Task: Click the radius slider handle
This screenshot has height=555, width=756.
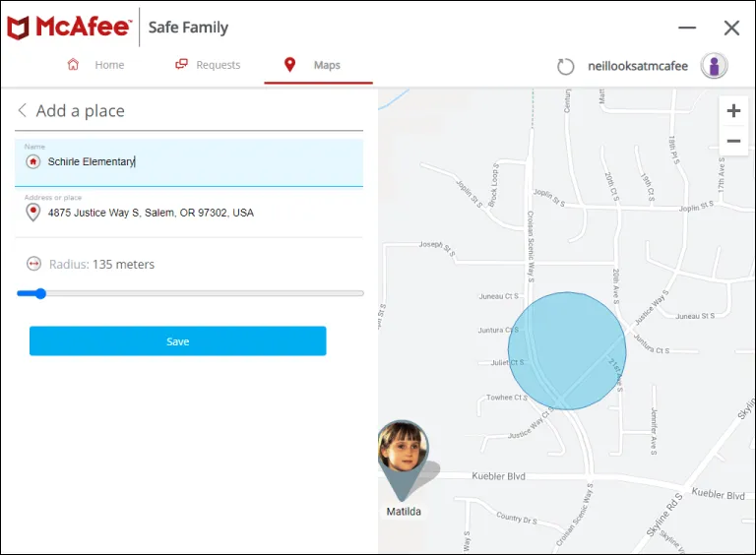Action: point(39,293)
